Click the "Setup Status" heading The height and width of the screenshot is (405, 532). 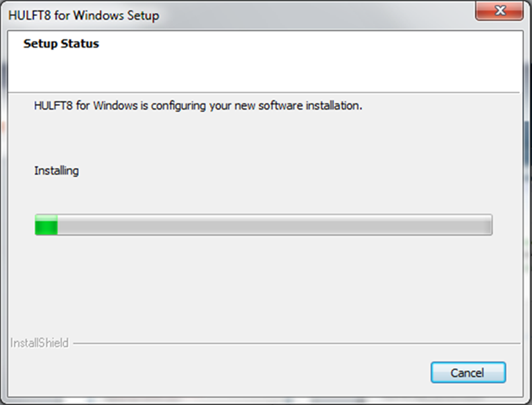click(61, 44)
